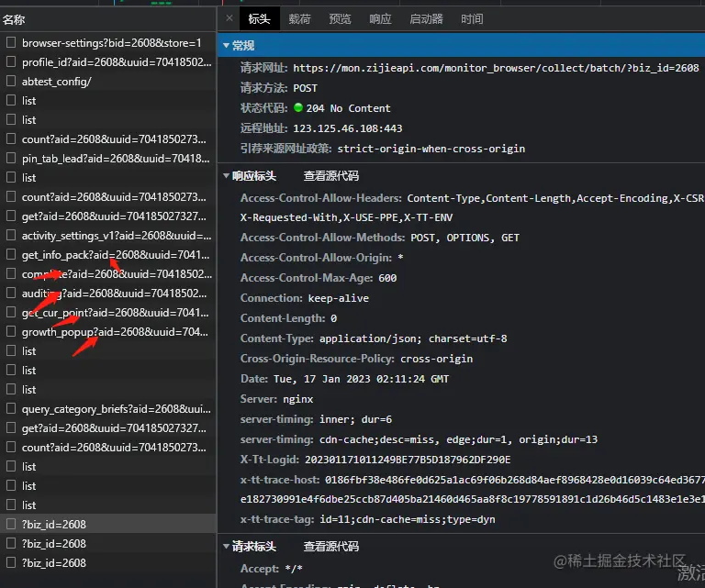Click the Connection keep-alive header
The width and height of the screenshot is (705, 588).
point(305,298)
